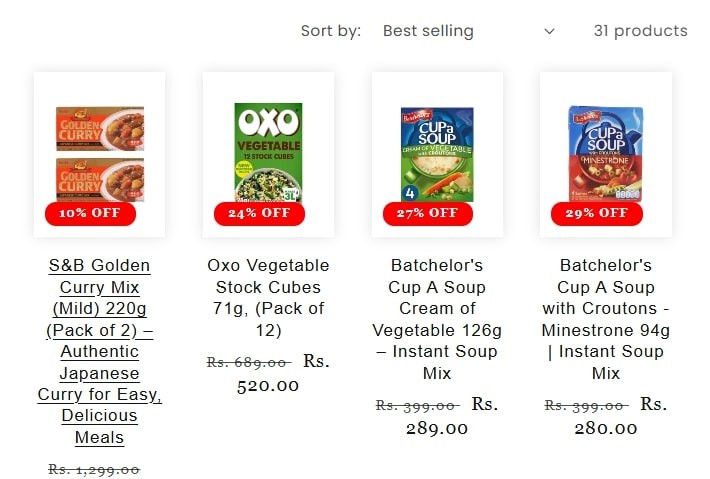Click the 31 products count text
This screenshot has height=479, width=710.
(x=640, y=31)
